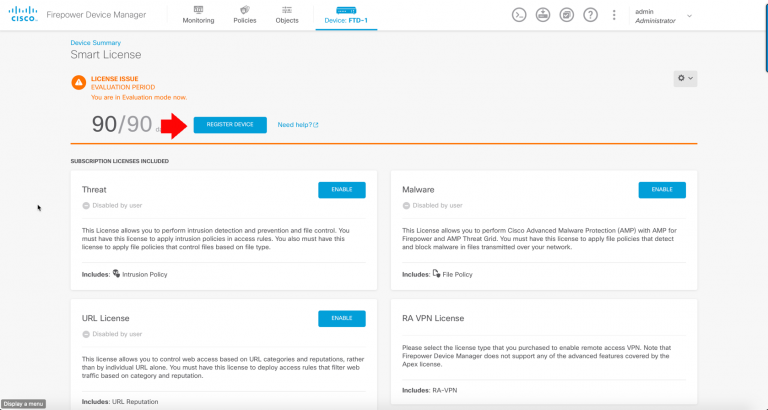Click the 'Display a menu' tooltip label

point(23,404)
